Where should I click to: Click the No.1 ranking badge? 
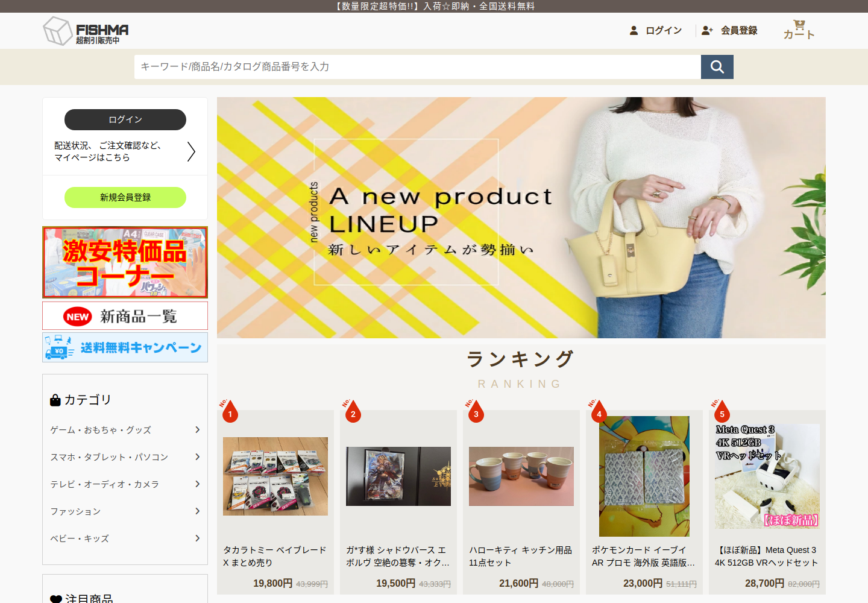point(230,412)
